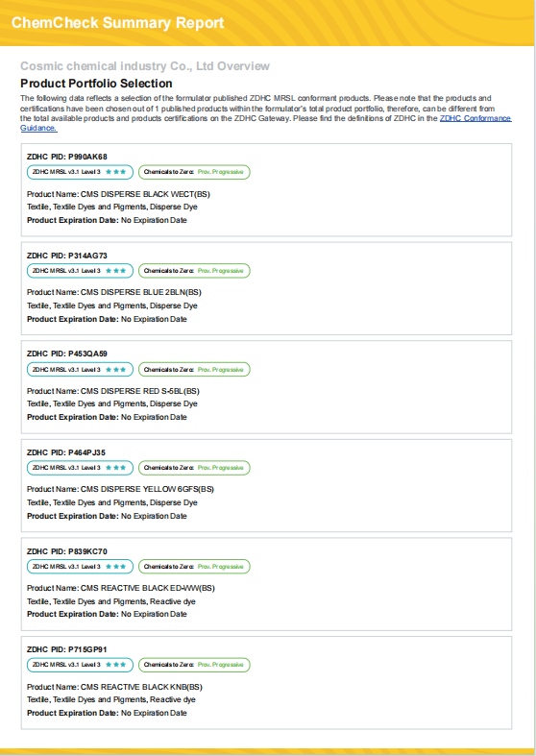Click the ChemCheck Summary Report header title
The image size is (536, 756).
(117, 23)
